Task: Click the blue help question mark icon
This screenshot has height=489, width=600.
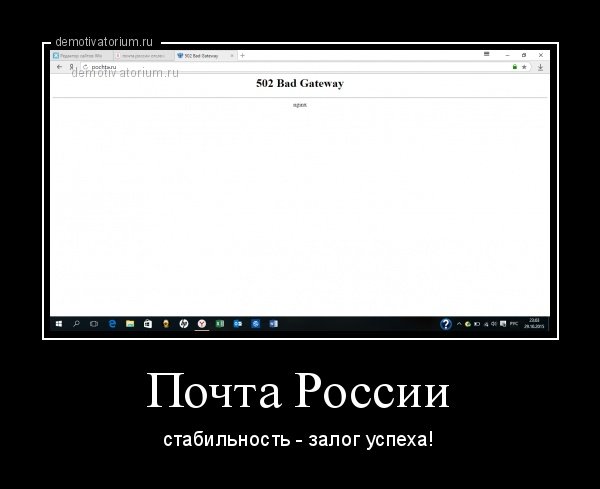Action: [x=447, y=324]
